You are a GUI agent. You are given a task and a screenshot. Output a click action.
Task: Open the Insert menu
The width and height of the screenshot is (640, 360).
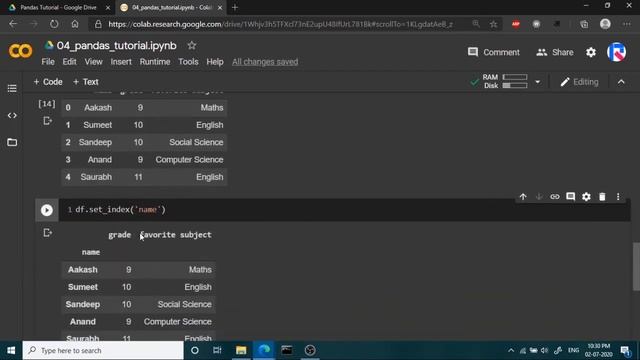coord(121,62)
